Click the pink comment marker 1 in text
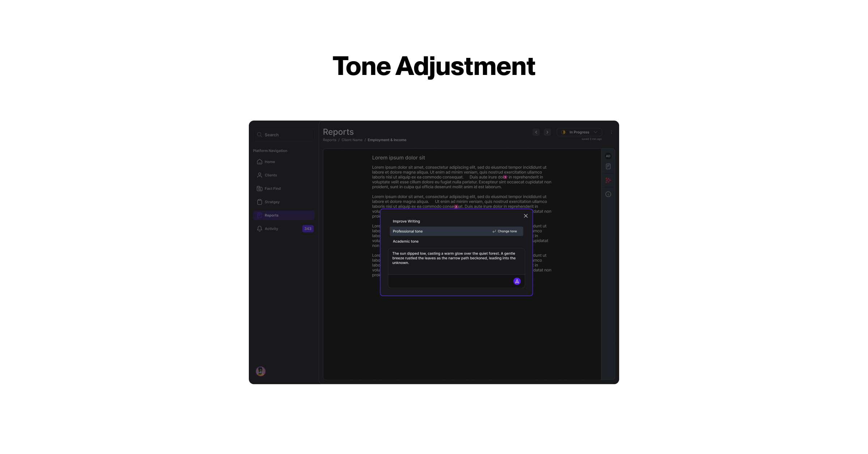This screenshot has height=454, width=868. tap(505, 177)
